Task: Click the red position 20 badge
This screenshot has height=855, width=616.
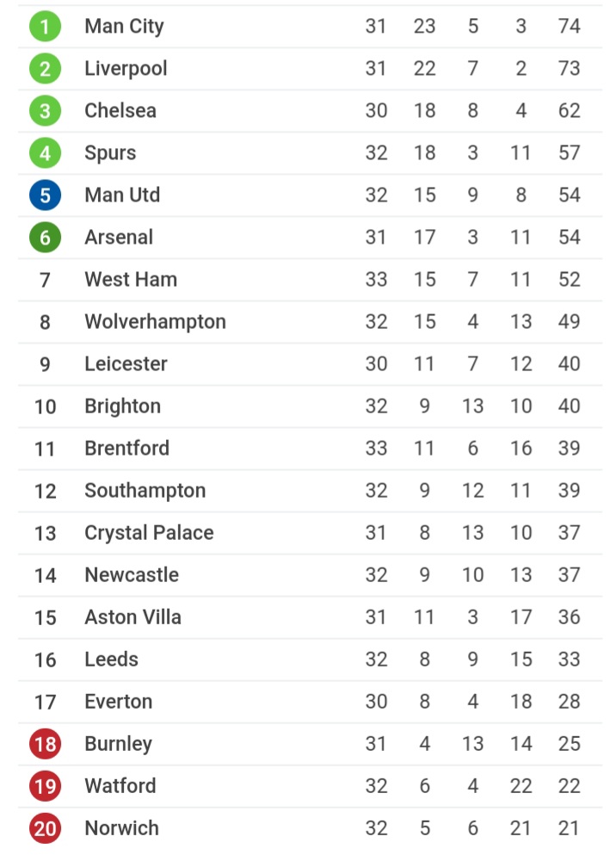Action: 46,828
